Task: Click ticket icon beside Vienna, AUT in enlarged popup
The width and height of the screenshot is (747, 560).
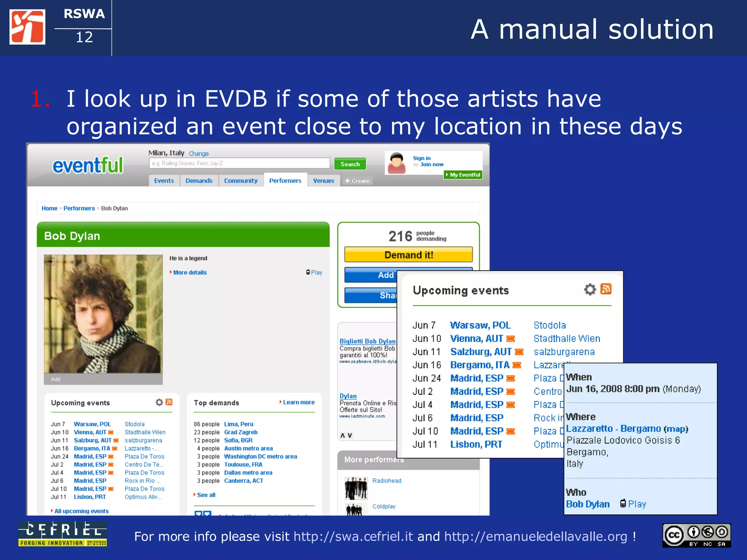Action: [511, 339]
